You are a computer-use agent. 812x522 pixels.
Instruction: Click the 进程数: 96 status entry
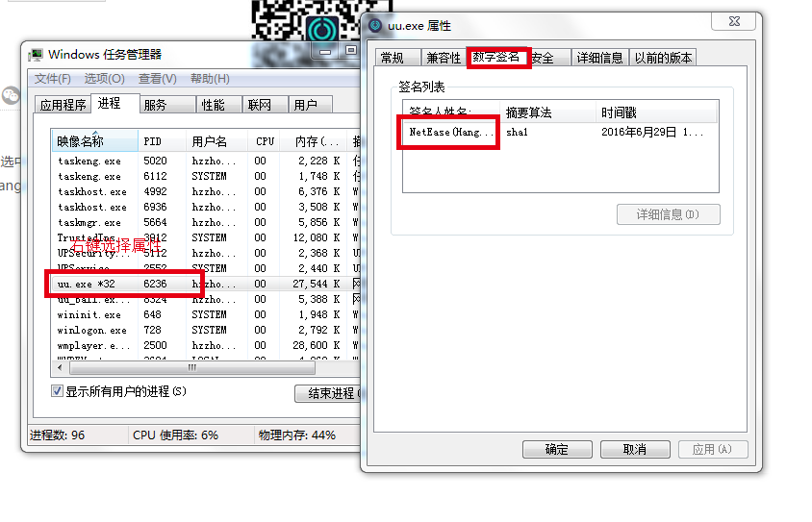point(57,435)
